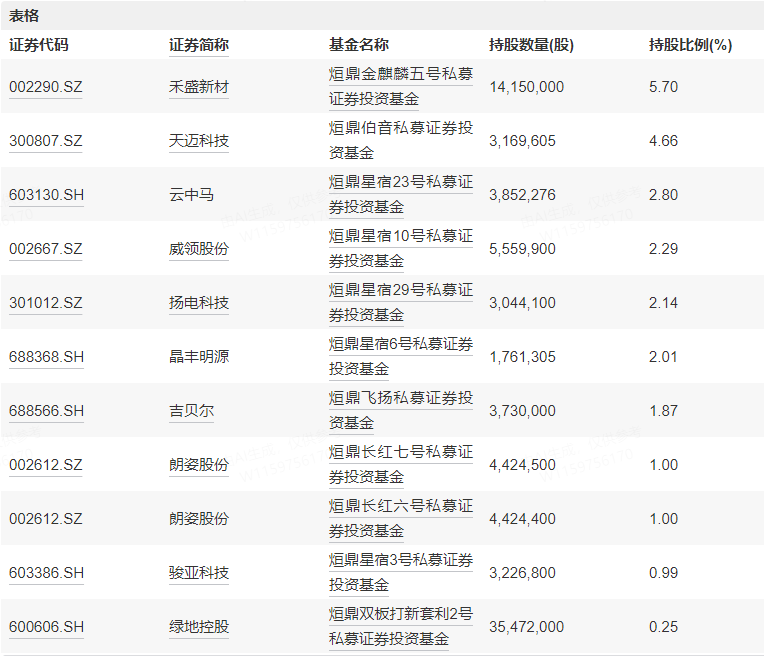Click the 持股数量(股) column header
Viewport: 764px width, 656px height.
(531, 45)
